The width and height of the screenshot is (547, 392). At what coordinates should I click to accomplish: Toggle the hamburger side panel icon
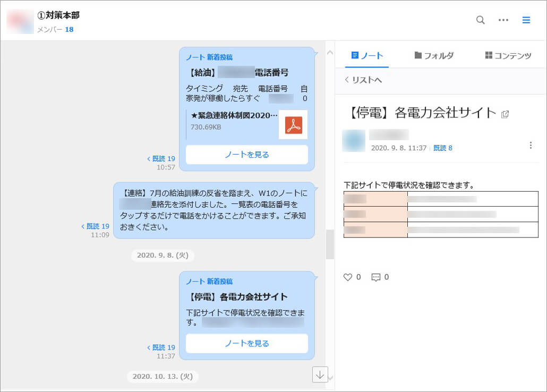coord(526,20)
